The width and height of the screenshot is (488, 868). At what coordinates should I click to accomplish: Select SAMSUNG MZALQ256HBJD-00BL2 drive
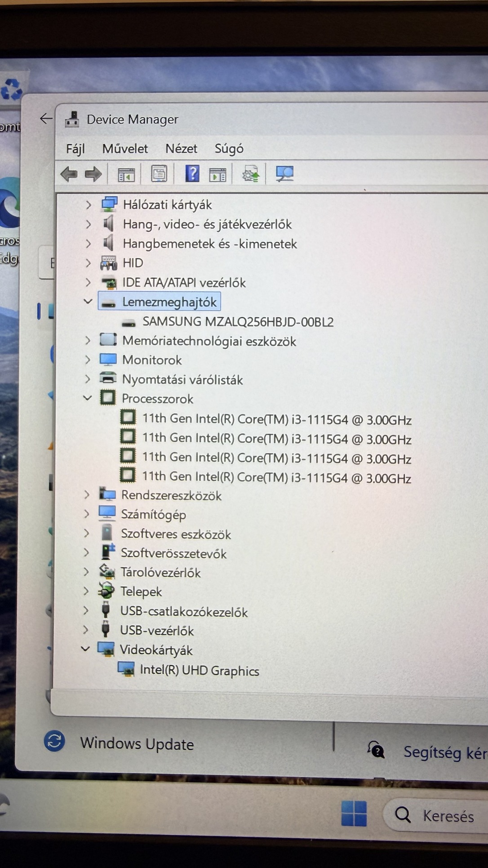click(x=238, y=322)
